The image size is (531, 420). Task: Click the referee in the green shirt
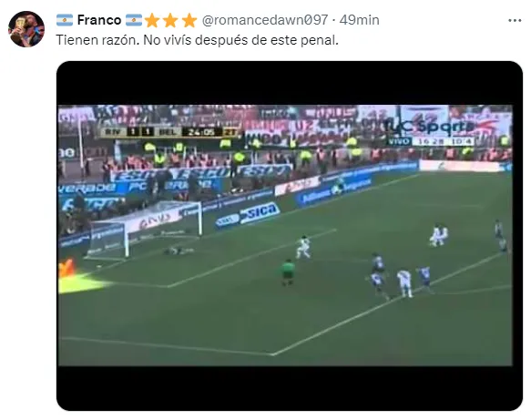pyautogui.click(x=288, y=272)
